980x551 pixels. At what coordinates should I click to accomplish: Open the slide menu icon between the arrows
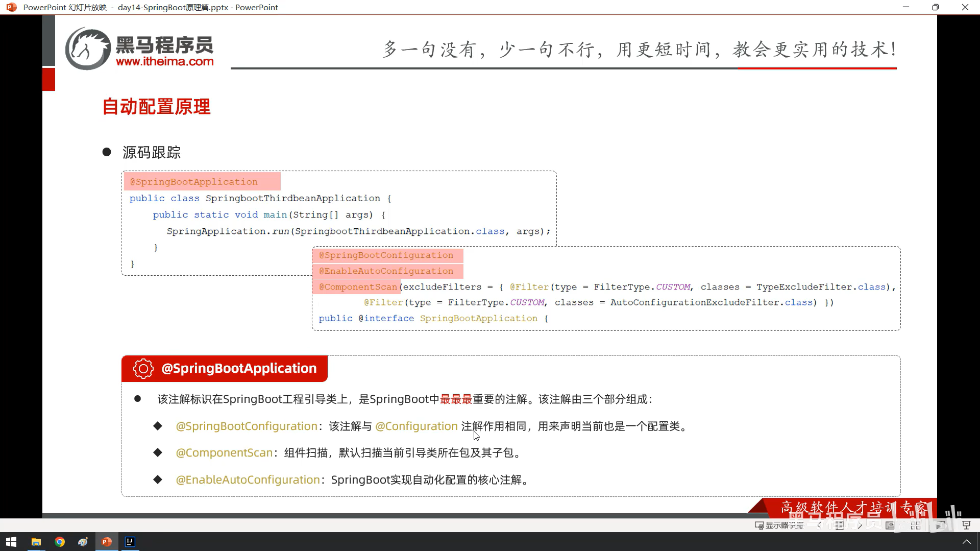coord(840,525)
